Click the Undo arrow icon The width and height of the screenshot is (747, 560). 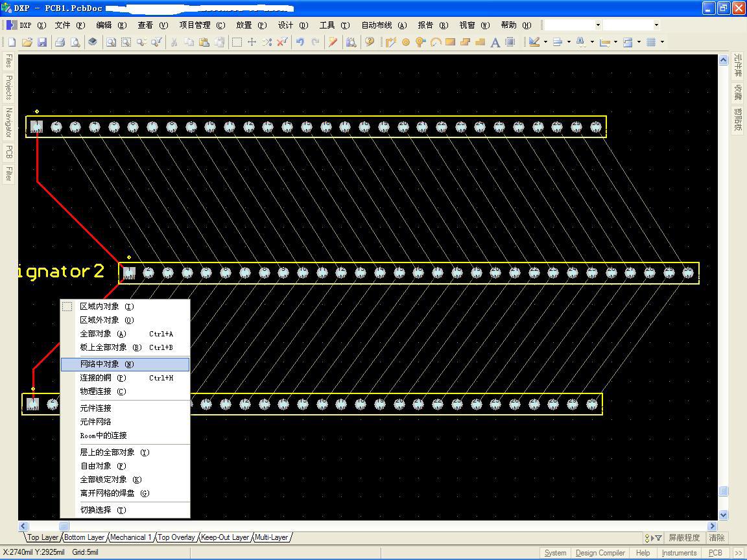tap(300, 42)
